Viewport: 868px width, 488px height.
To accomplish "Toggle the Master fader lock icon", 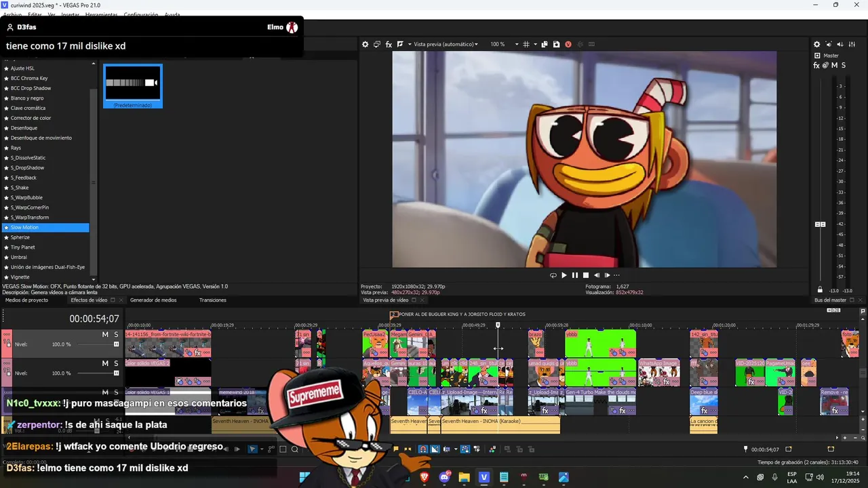I will (820, 290).
